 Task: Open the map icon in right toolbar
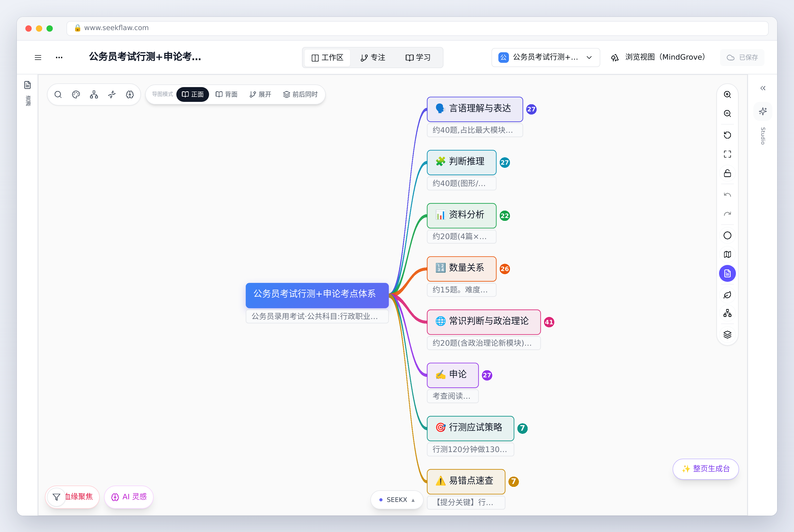point(727,254)
